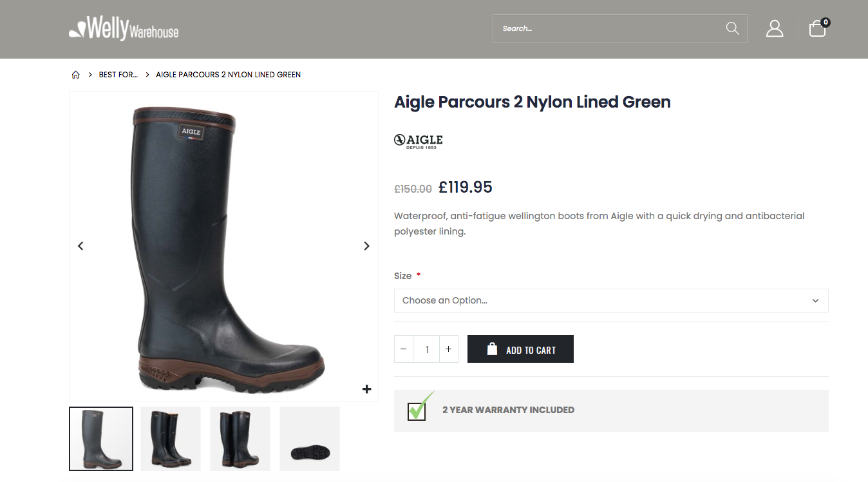Image resolution: width=868 pixels, height=482 pixels.
Task: Click the Aigle brand logo
Action: (419, 141)
